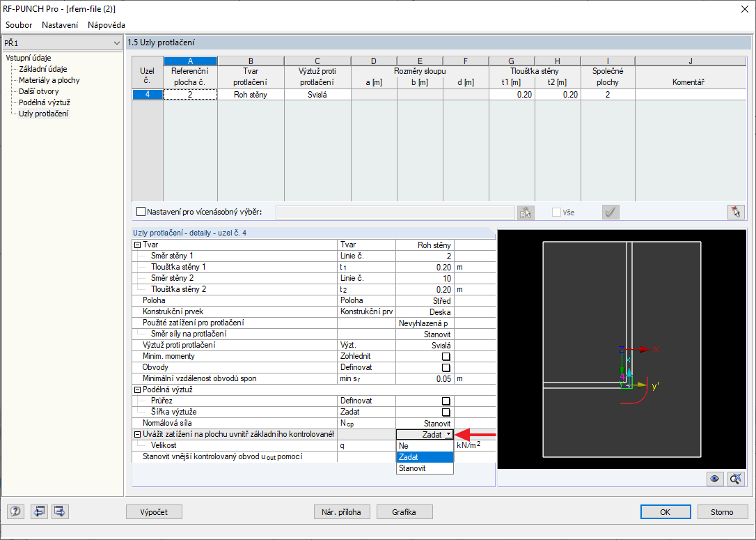
Task: Click the Nevyhlazená p value cell
Action: coord(425,323)
